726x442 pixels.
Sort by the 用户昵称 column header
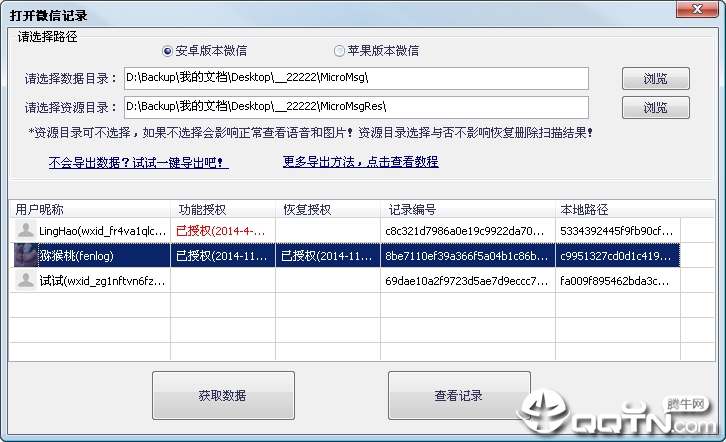point(90,210)
